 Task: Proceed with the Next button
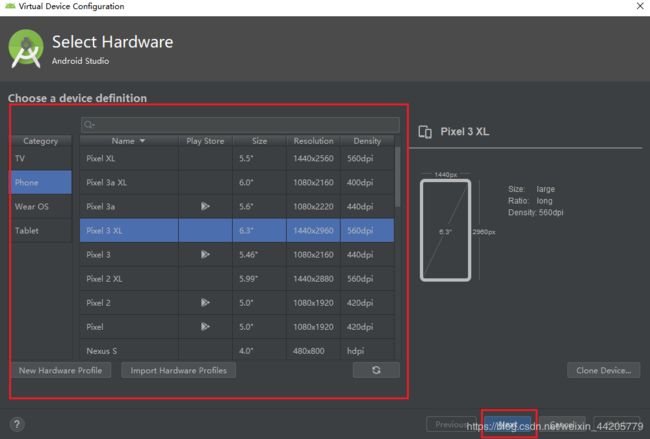tap(508, 424)
